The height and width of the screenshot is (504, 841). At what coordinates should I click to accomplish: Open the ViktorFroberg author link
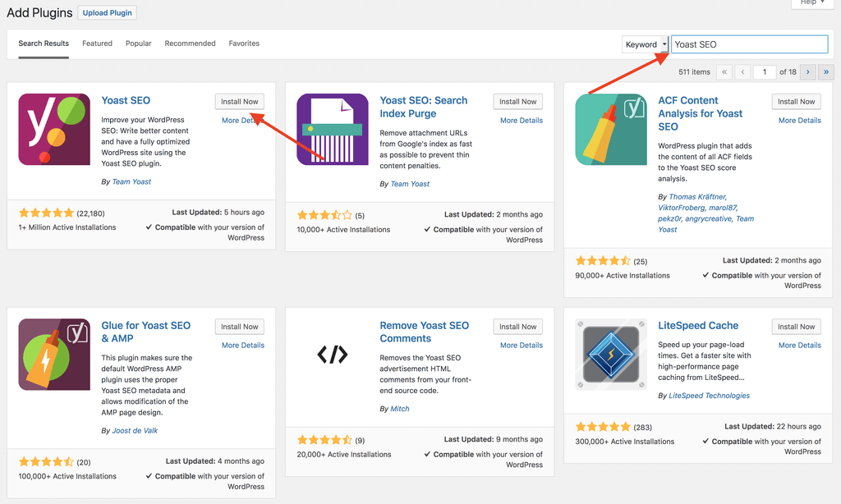682,208
